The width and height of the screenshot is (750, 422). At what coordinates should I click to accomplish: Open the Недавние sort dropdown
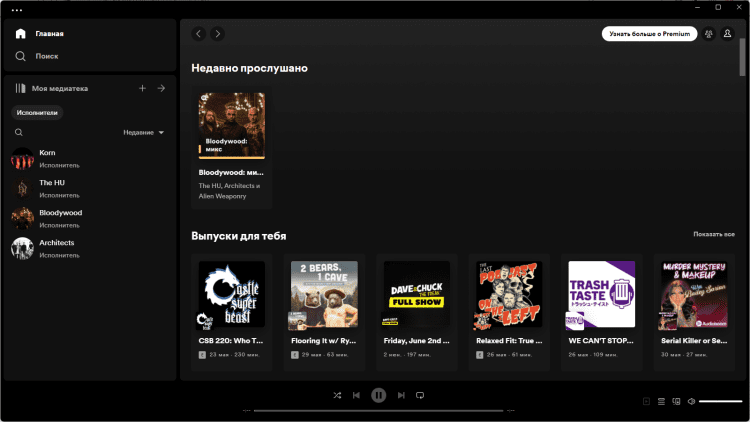tap(143, 133)
